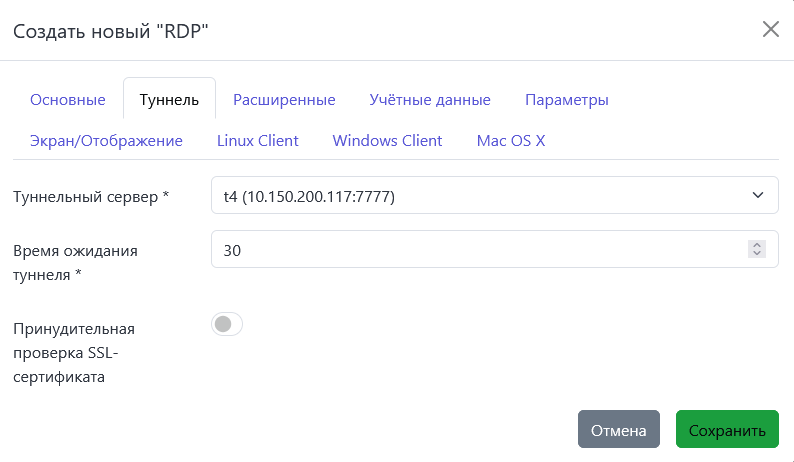Click the Туннельный сервер field label
794x462 pixels.
pyautogui.click(x=91, y=197)
